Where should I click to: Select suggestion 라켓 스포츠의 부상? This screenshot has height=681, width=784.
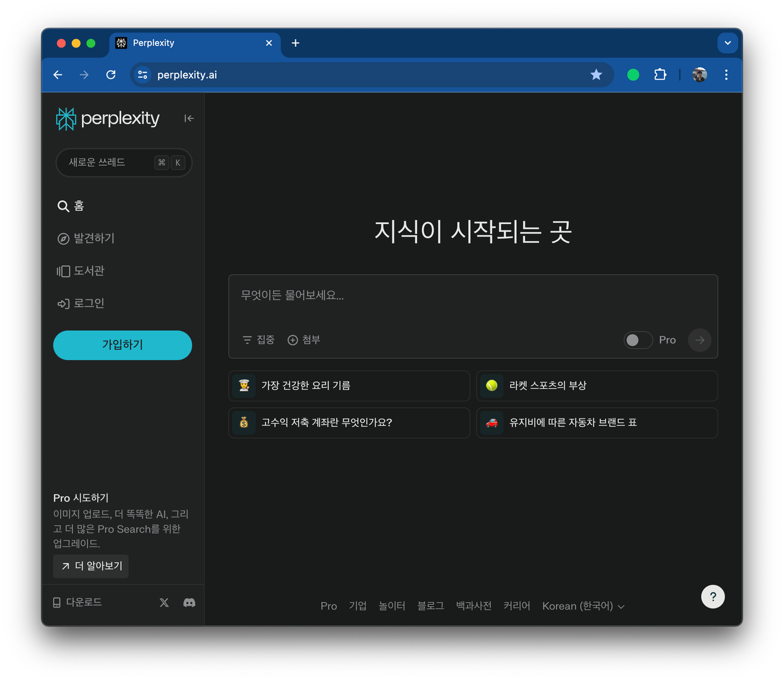pos(597,386)
